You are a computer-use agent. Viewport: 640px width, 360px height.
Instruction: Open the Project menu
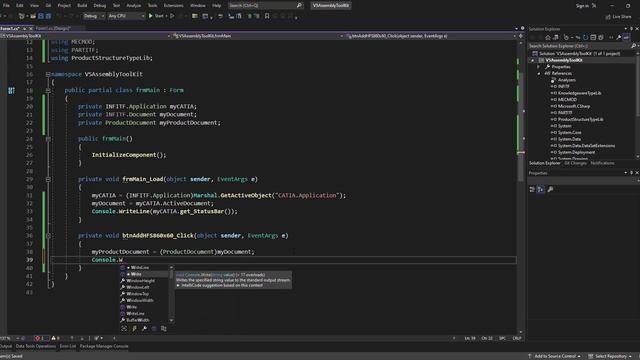[x=64, y=6]
